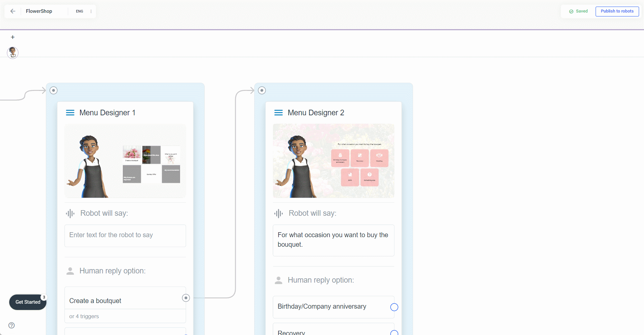644x335 pixels.
Task: Click the Menu Designer 1 preview thumbnail
Action: (x=125, y=161)
